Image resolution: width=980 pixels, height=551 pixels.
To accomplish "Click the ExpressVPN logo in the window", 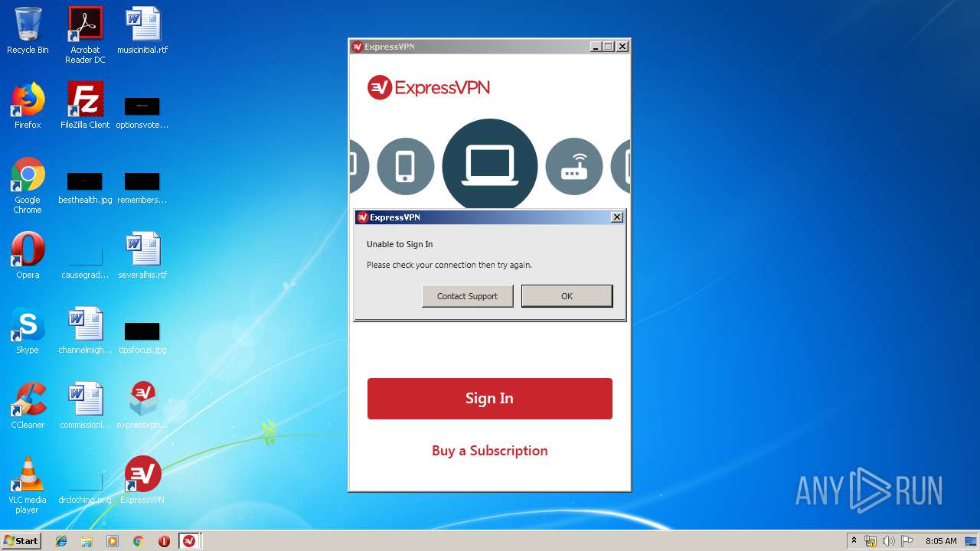I will click(428, 87).
